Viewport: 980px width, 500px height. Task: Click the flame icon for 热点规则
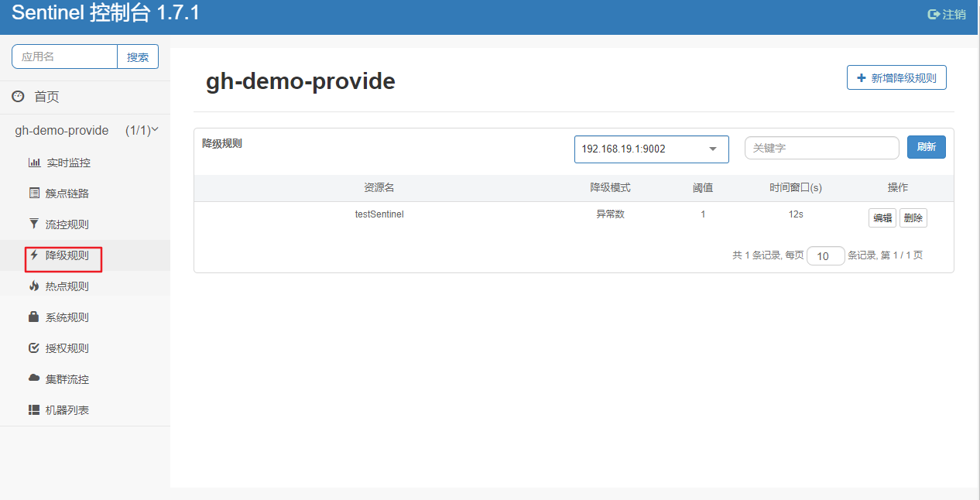(34, 286)
